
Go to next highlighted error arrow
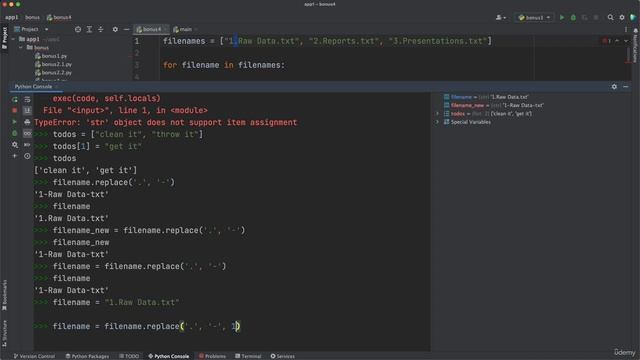(x=626, y=41)
